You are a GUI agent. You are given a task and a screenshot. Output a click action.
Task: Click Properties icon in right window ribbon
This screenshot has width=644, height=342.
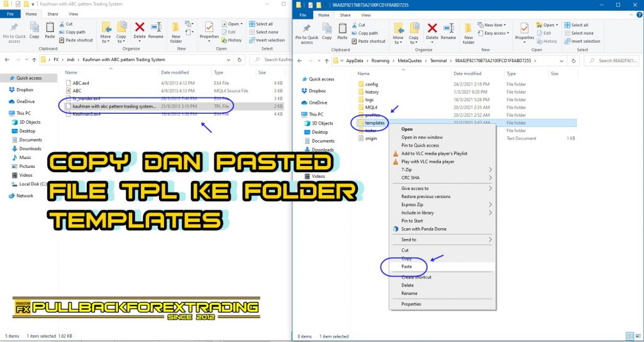(x=525, y=33)
